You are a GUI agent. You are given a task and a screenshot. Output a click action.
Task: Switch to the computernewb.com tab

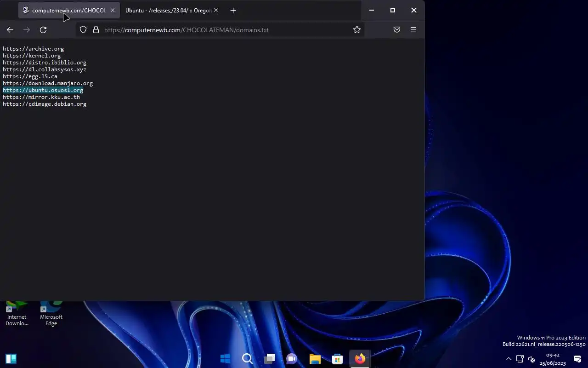pos(69,10)
